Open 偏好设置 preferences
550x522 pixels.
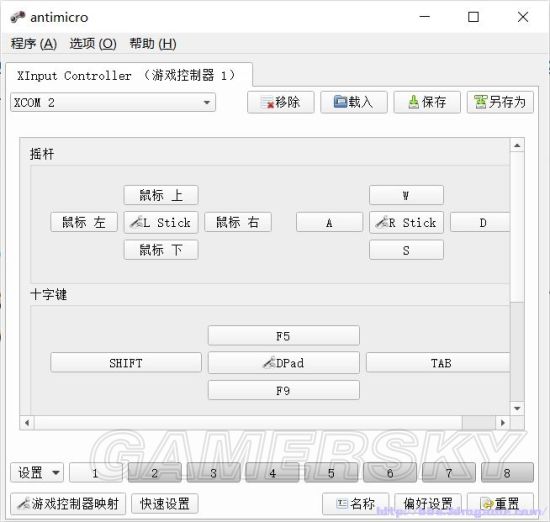coord(428,504)
